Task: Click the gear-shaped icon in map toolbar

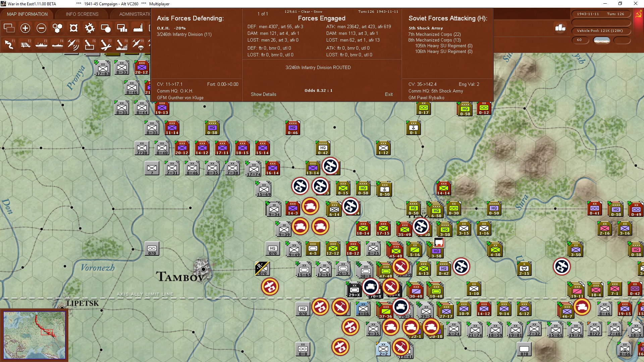Action: [x=90, y=28]
